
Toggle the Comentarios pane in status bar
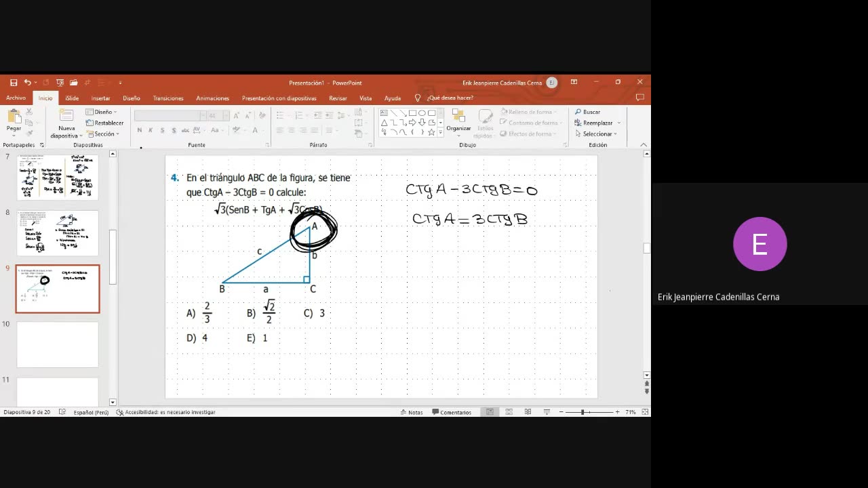[x=452, y=412]
